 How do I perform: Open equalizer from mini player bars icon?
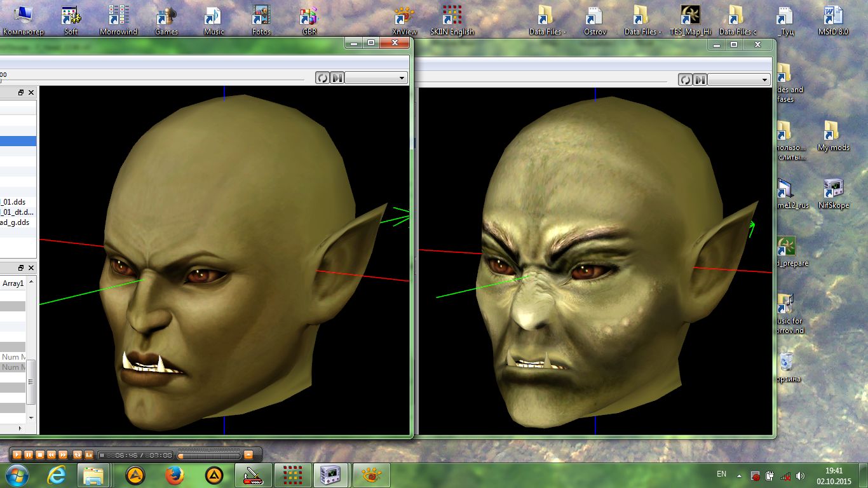click(x=88, y=455)
